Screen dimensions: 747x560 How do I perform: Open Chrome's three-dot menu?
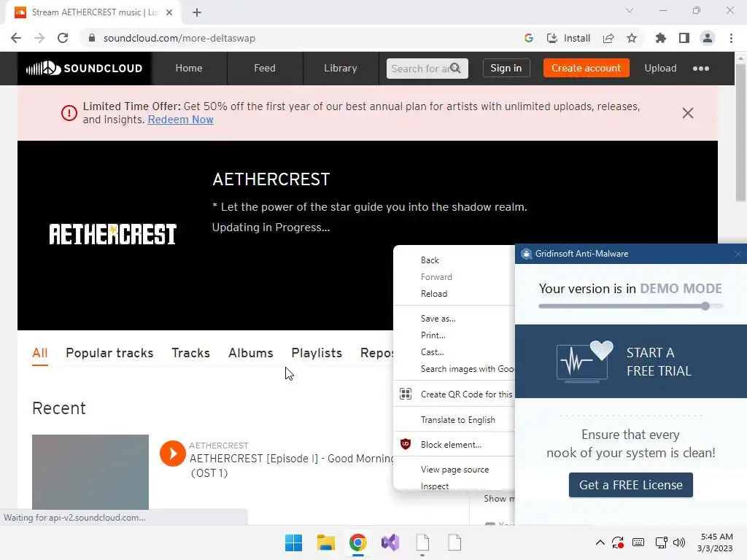(x=731, y=38)
